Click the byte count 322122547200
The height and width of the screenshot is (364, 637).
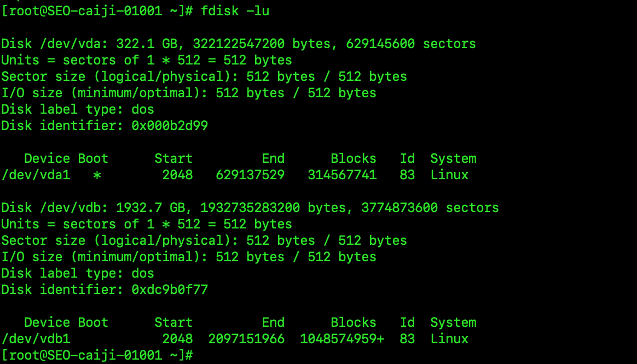[239, 44]
